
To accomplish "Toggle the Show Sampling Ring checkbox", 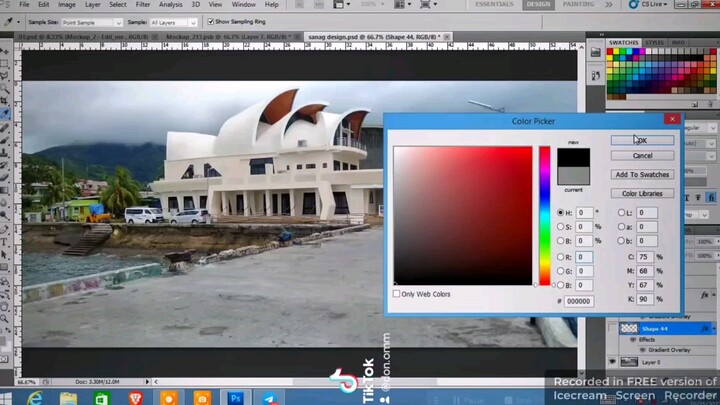I will coord(211,21).
